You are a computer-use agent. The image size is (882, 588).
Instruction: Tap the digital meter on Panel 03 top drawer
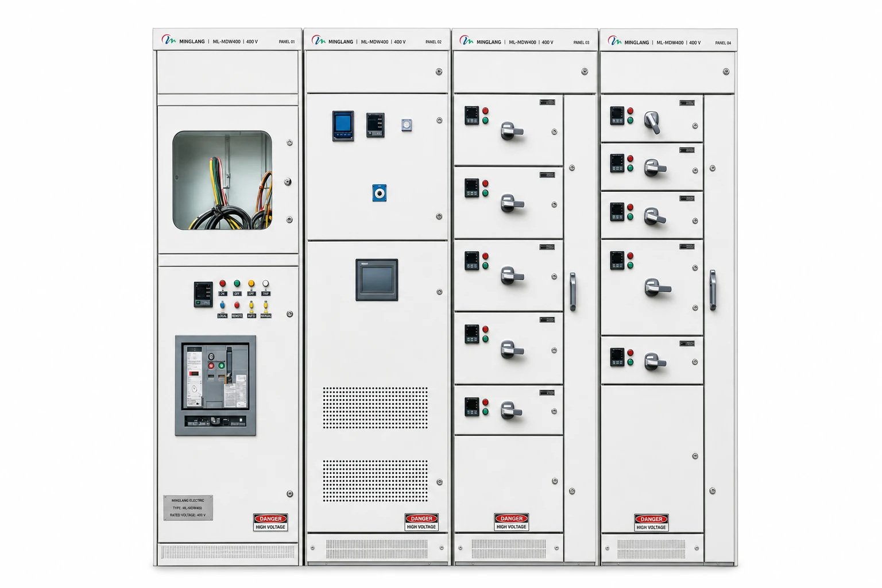[x=472, y=115]
